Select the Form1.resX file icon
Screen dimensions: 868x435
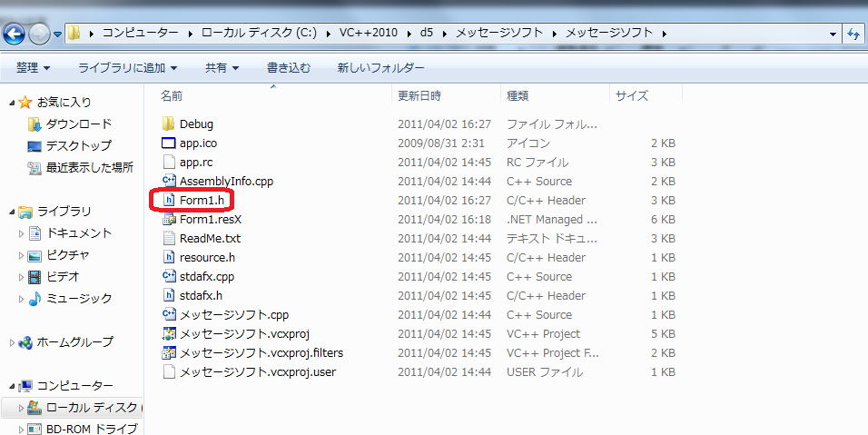point(169,219)
